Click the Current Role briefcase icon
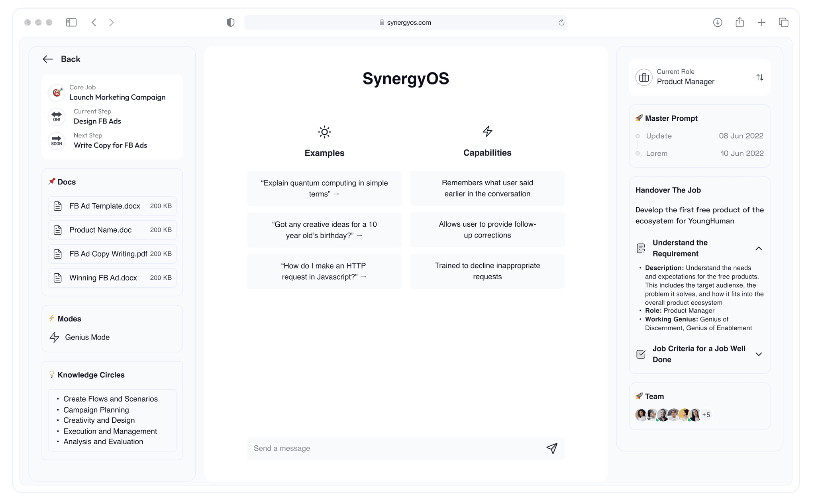Screen dimensions: 816x504 click(644, 77)
